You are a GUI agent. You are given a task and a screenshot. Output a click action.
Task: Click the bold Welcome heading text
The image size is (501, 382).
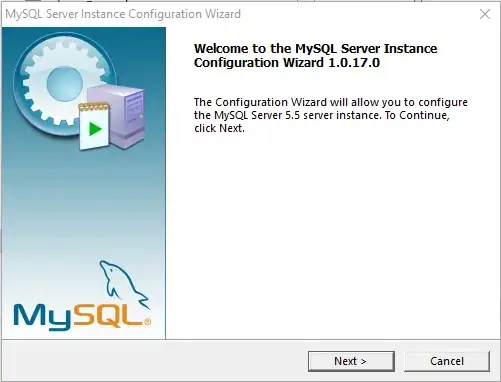315,56
